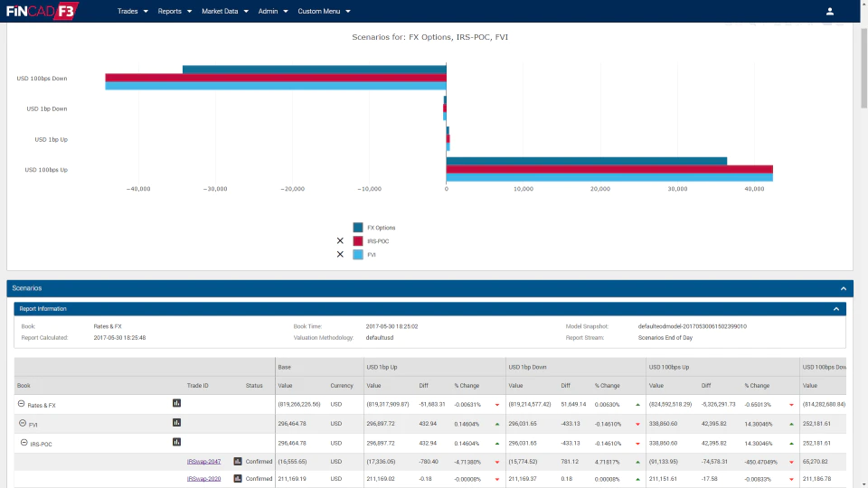Click chart icon in Rates & FX row
This screenshot has height=488, width=868.
coord(176,403)
